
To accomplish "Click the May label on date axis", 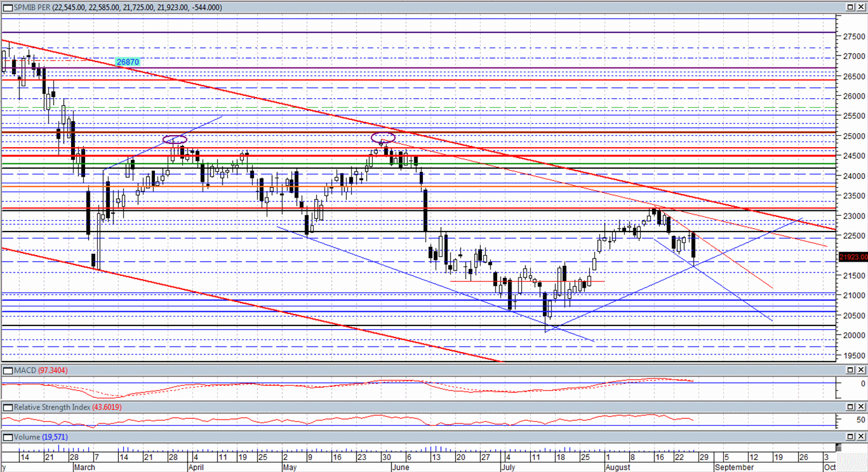I will tap(290, 467).
